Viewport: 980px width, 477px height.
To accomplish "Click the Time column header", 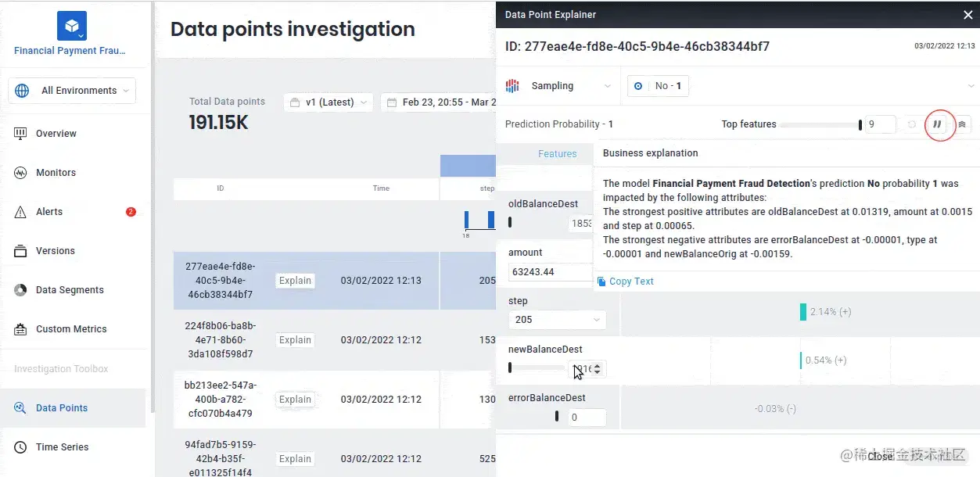I will point(381,188).
